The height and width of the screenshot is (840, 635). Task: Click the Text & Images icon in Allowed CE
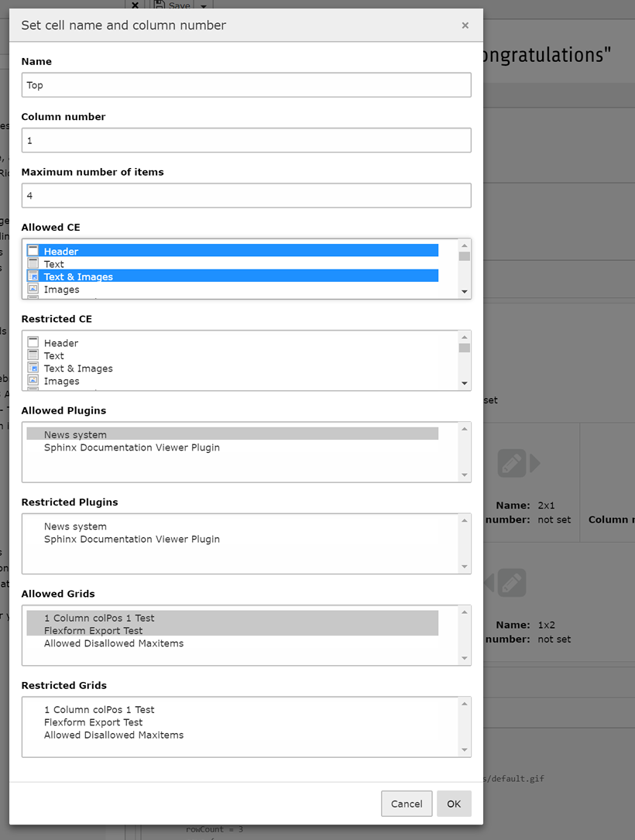33,276
